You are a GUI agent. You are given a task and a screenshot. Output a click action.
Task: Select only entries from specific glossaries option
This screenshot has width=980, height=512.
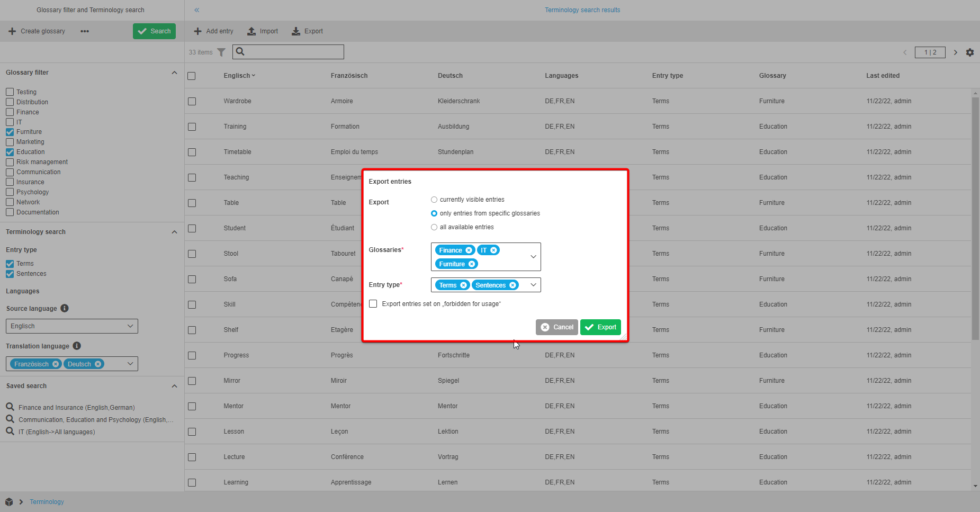pyautogui.click(x=434, y=213)
